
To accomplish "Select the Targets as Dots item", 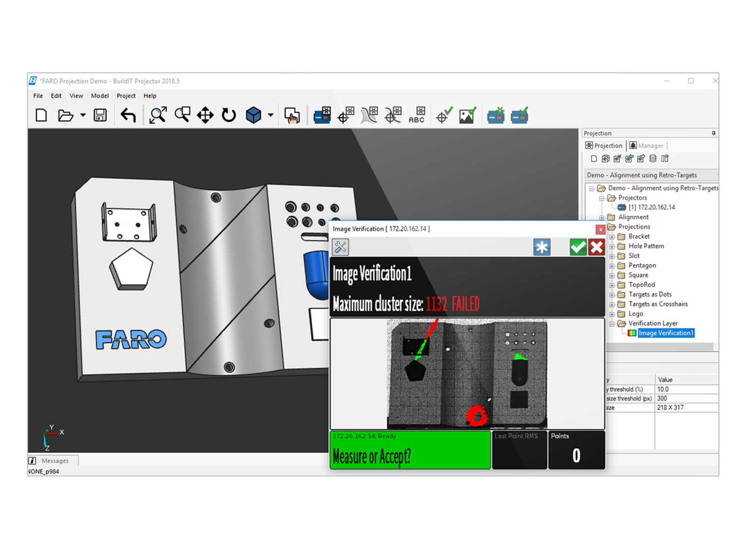I will [650, 295].
